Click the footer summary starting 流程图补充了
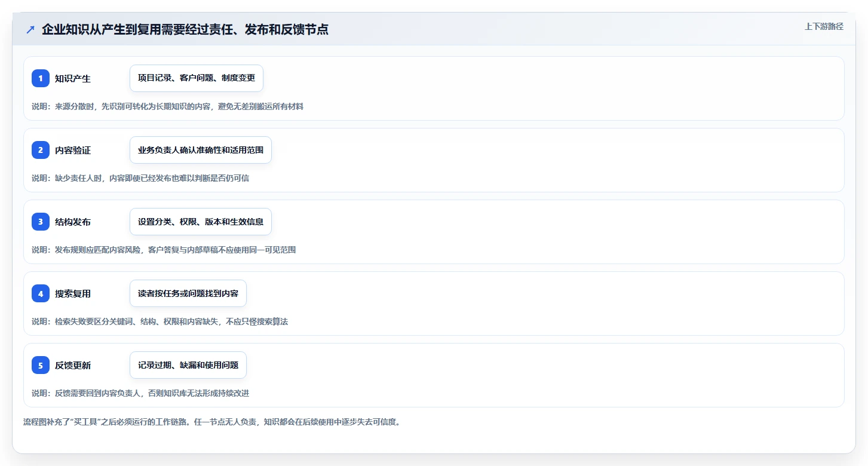 211,422
